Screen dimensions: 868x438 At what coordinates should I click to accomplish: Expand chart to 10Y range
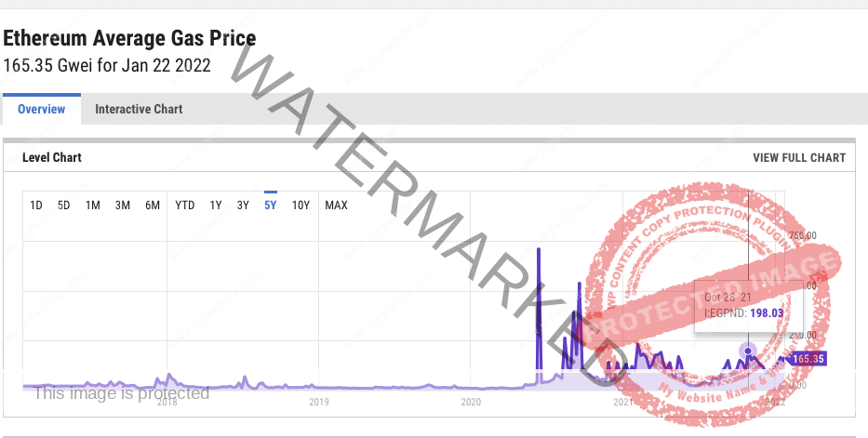300,205
